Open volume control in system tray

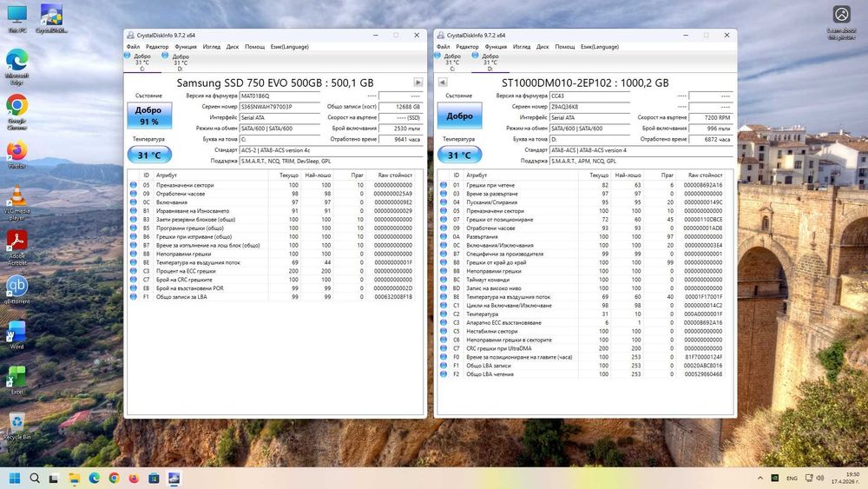(x=820, y=478)
